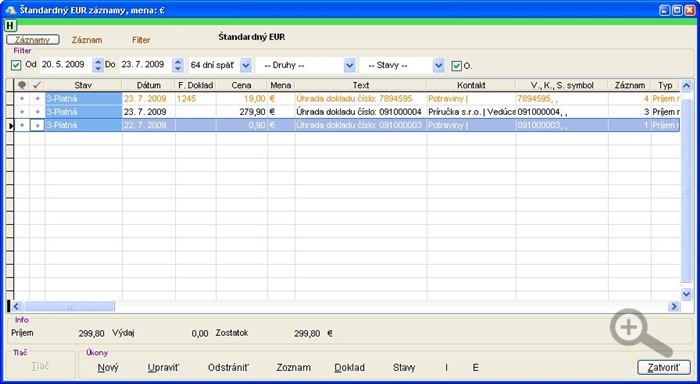
Task: Sort by the V., K., S. symbol header
Action: 562,85
